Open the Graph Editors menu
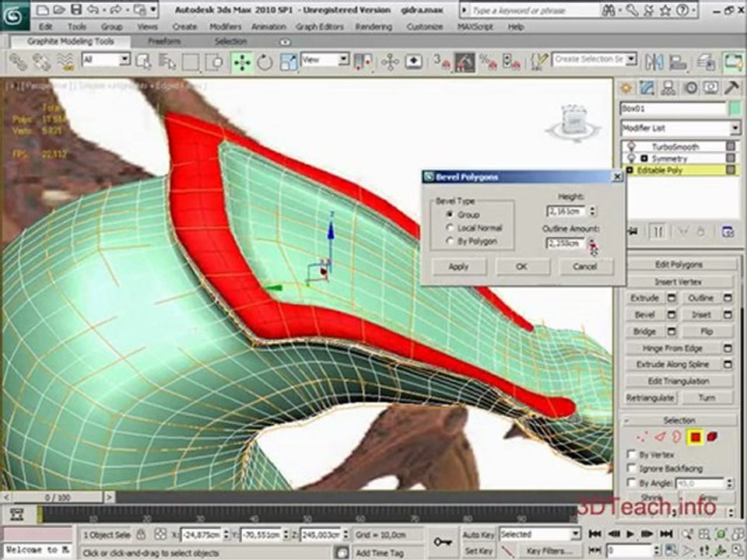747x560 pixels. [320, 27]
